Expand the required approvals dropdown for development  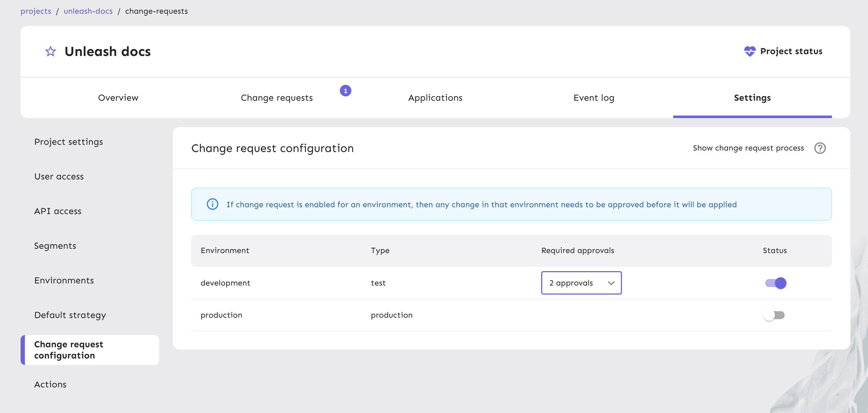pyautogui.click(x=581, y=283)
